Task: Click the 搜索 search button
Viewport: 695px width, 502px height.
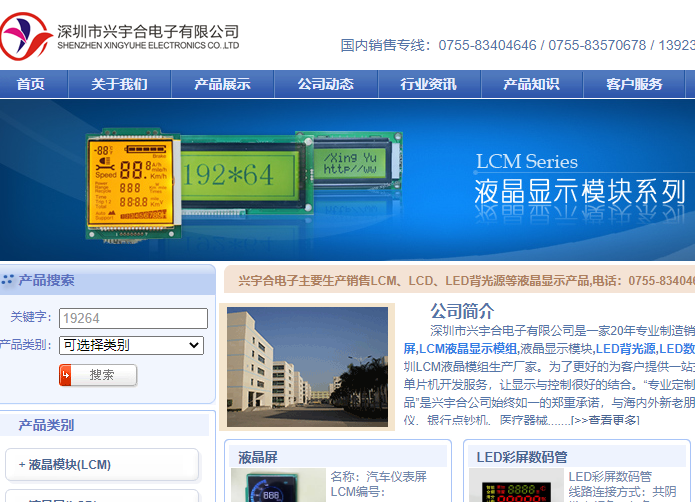Action: click(98, 375)
